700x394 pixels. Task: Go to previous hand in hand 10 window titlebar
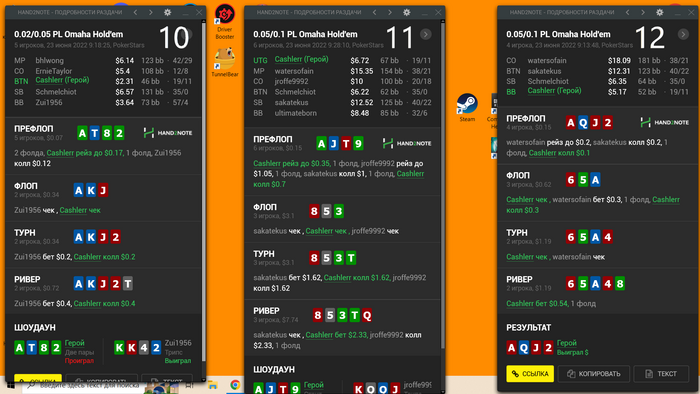[x=135, y=12]
